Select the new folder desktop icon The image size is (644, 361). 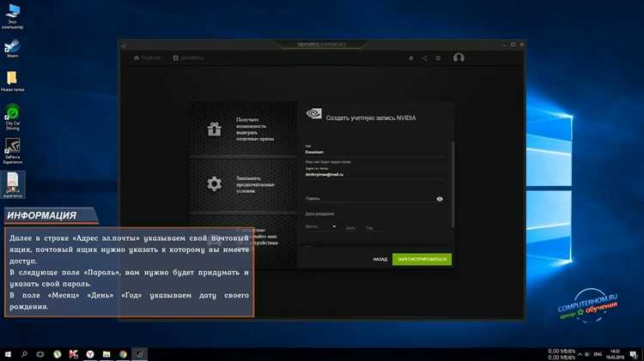coord(12,81)
